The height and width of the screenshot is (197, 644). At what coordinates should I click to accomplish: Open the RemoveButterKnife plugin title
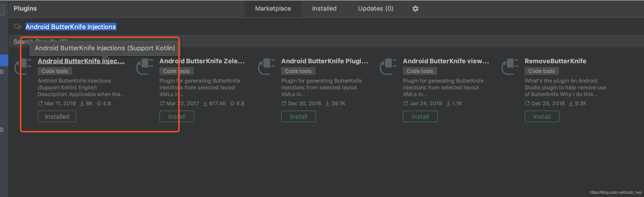[x=555, y=61]
